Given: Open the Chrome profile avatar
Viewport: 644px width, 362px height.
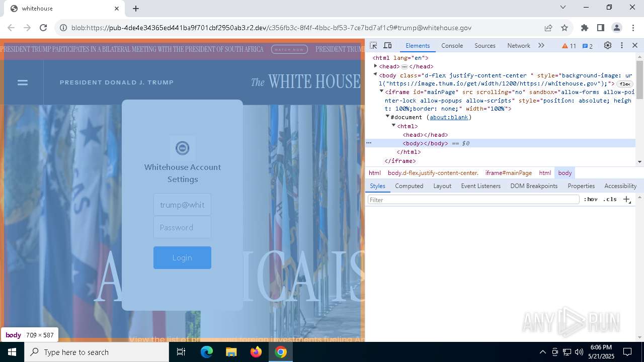Looking at the screenshot, I should coord(617,28).
